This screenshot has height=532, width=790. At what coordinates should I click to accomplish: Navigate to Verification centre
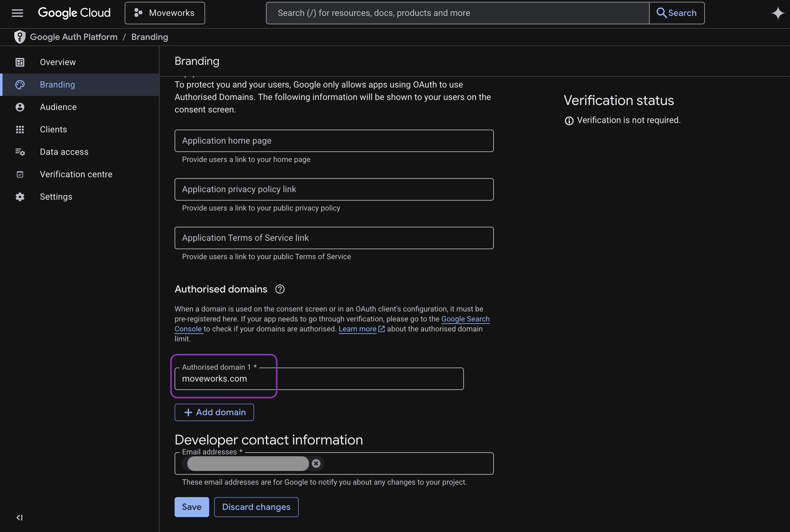click(x=76, y=174)
